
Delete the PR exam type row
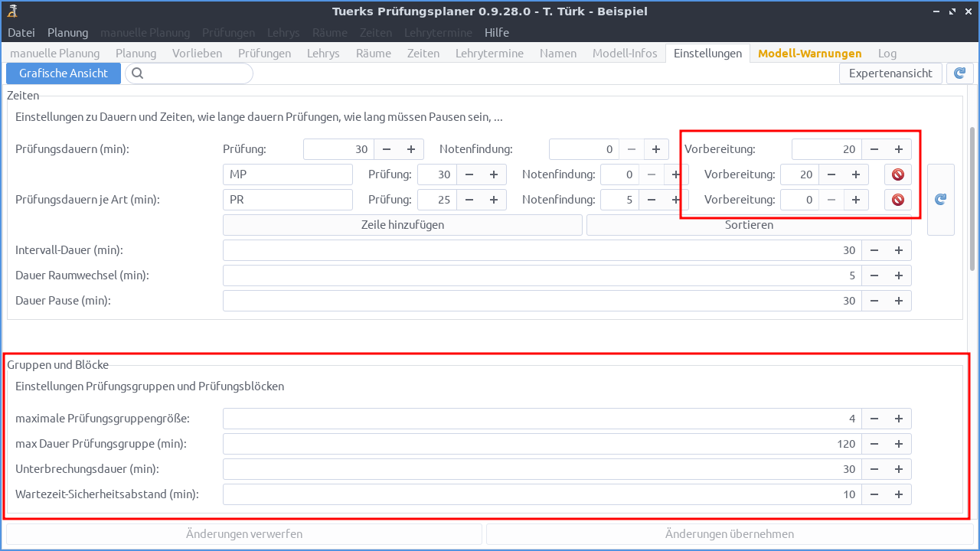(898, 200)
